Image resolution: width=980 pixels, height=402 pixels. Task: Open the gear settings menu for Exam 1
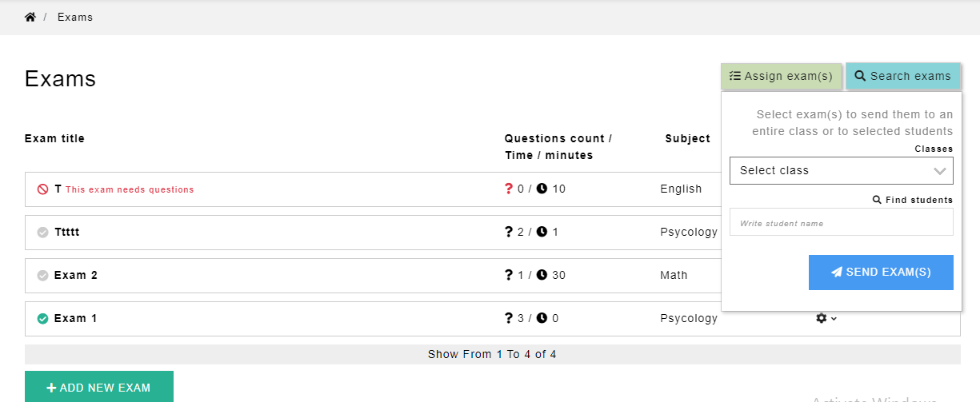coord(826,318)
